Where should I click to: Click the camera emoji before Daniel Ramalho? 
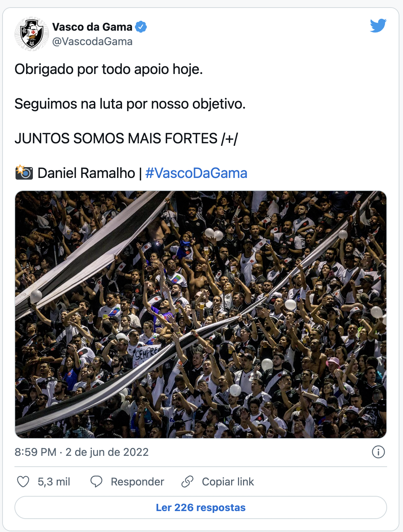tap(24, 173)
